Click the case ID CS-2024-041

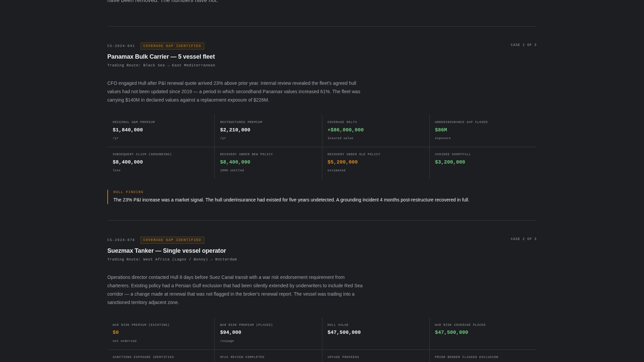pyautogui.click(x=121, y=46)
